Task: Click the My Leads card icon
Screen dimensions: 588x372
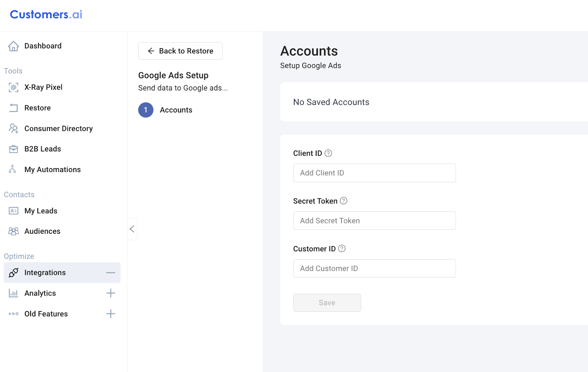Action: click(x=14, y=211)
